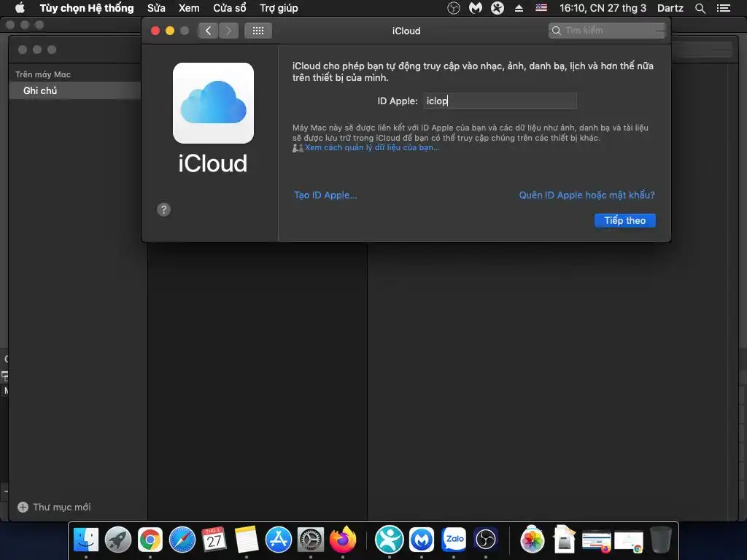Screen dimensions: 747x560
Task: Open Zalo from the dock
Action: tap(454, 540)
